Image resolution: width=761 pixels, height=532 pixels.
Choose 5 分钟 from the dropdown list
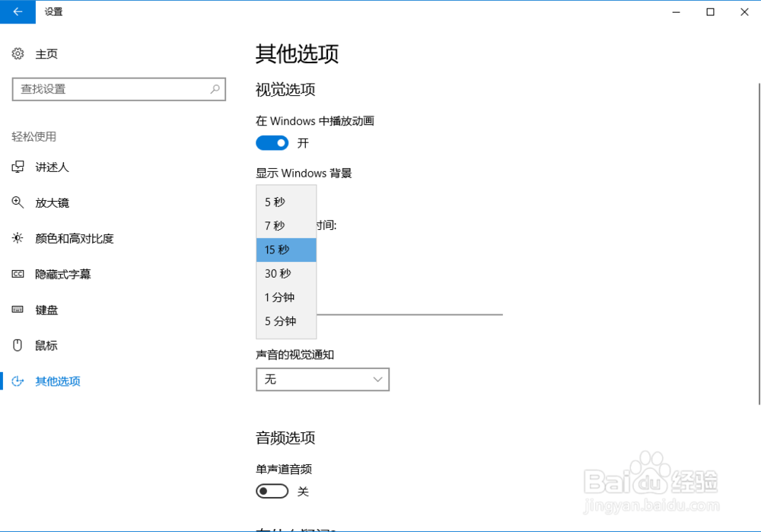pos(286,321)
